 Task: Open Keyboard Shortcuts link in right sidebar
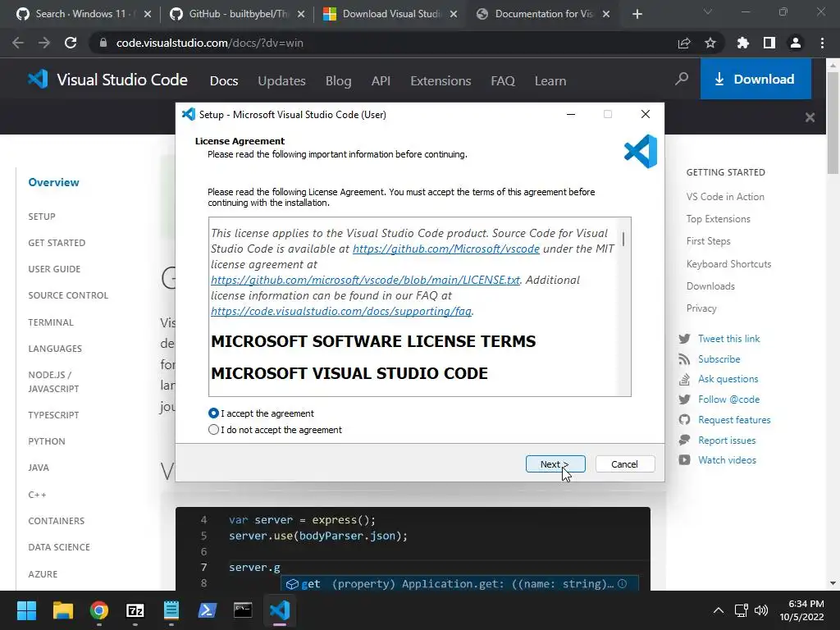click(x=728, y=264)
